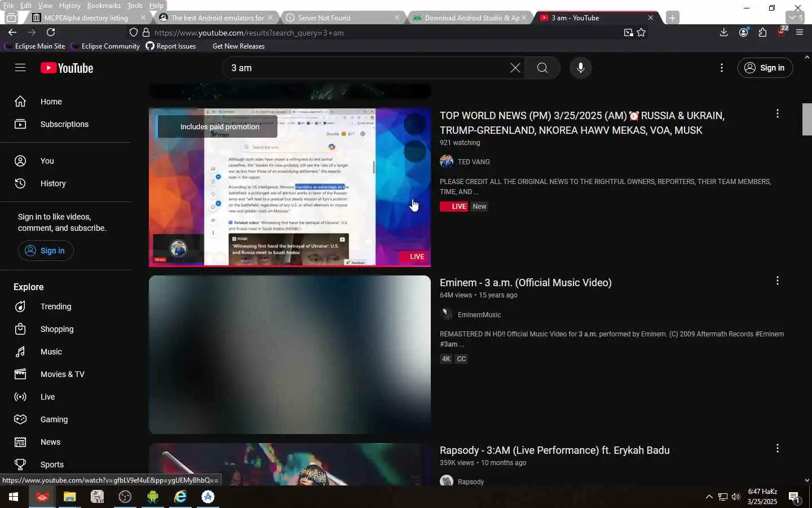Open a new browser tab with plus button
The width and height of the screenshot is (812, 508).
tap(672, 17)
